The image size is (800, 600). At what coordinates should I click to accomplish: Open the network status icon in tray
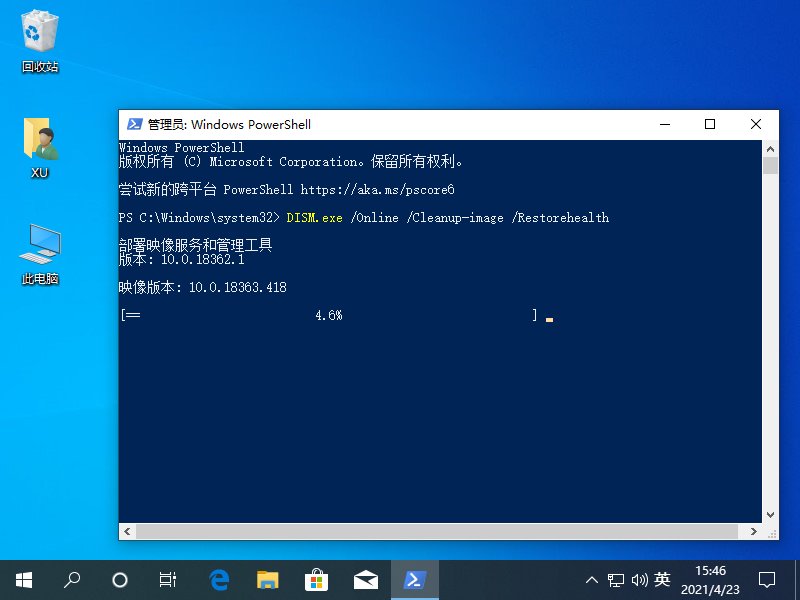(616, 580)
